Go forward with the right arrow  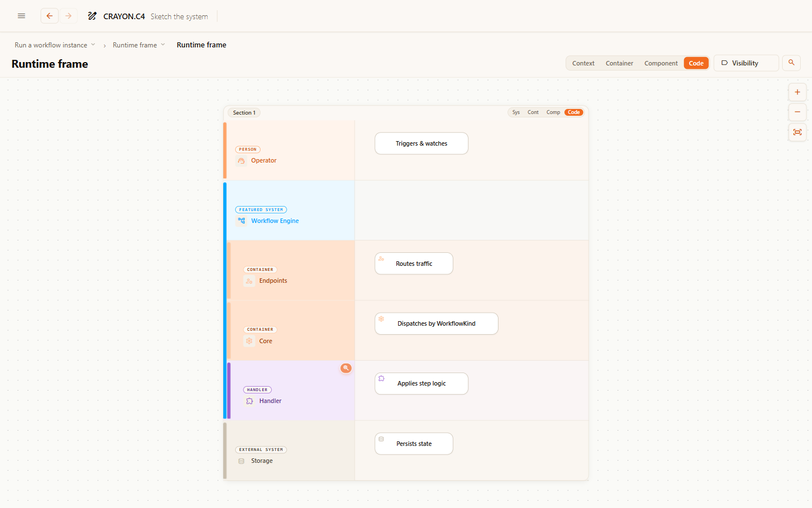click(69, 16)
